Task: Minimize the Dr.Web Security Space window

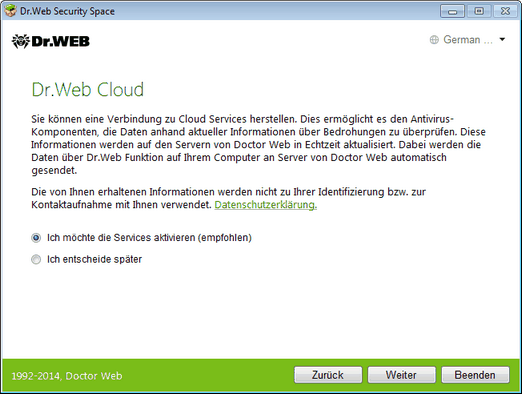Action: [452, 11]
